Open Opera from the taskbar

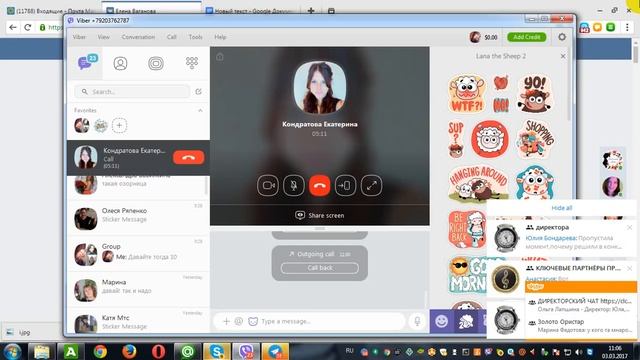click(x=158, y=351)
